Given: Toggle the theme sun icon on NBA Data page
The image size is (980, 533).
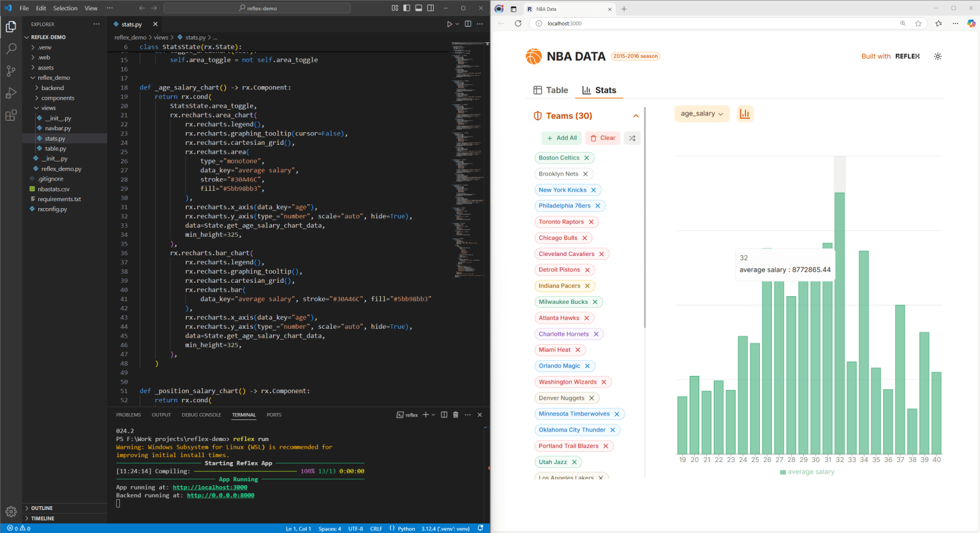Looking at the screenshot, I should pyautogui.click(x=937, y=56).
